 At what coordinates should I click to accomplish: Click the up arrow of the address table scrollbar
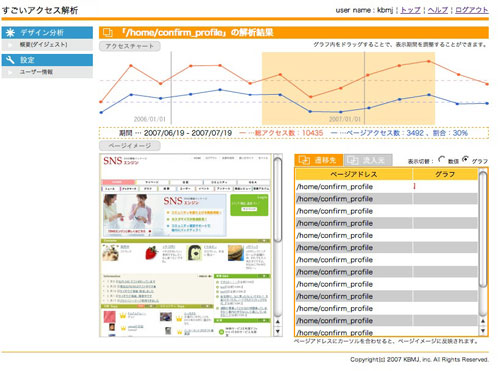(483, 321)
